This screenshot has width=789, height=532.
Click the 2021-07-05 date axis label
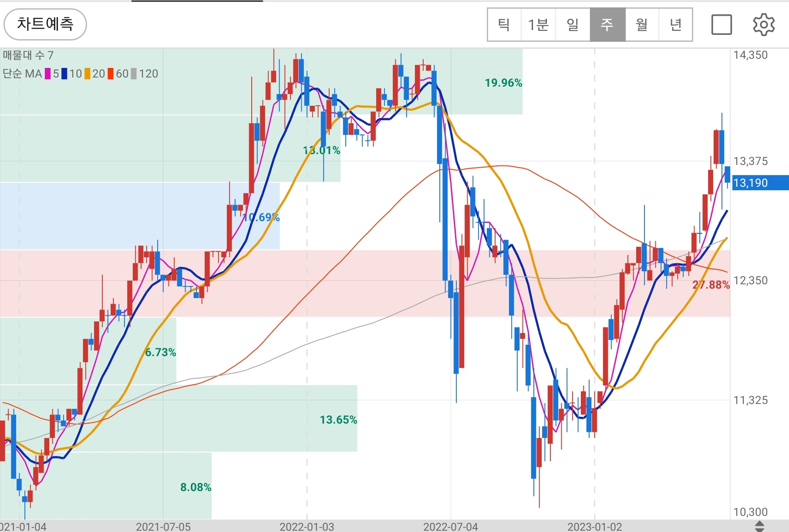click(163, 527)
